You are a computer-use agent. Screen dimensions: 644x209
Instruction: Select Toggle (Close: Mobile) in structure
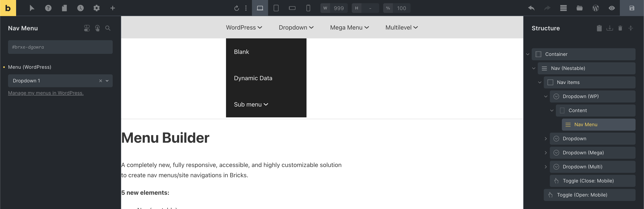pyautogui.click(x=588, y=181)
